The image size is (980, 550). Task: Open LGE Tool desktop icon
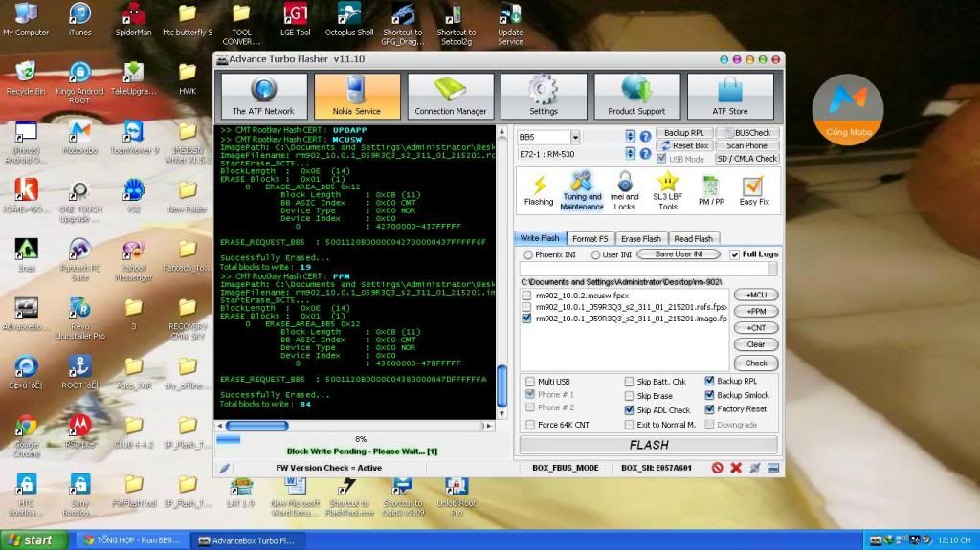[295, 21]
